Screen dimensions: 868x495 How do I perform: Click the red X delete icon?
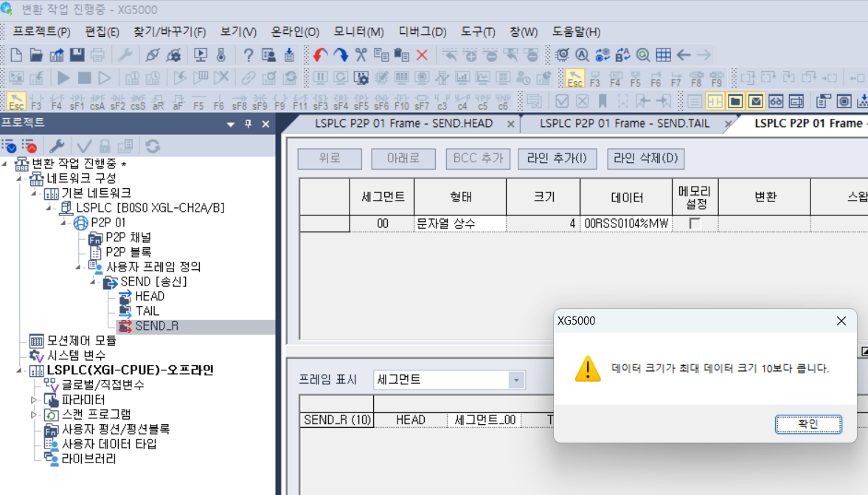coord(421,55)
